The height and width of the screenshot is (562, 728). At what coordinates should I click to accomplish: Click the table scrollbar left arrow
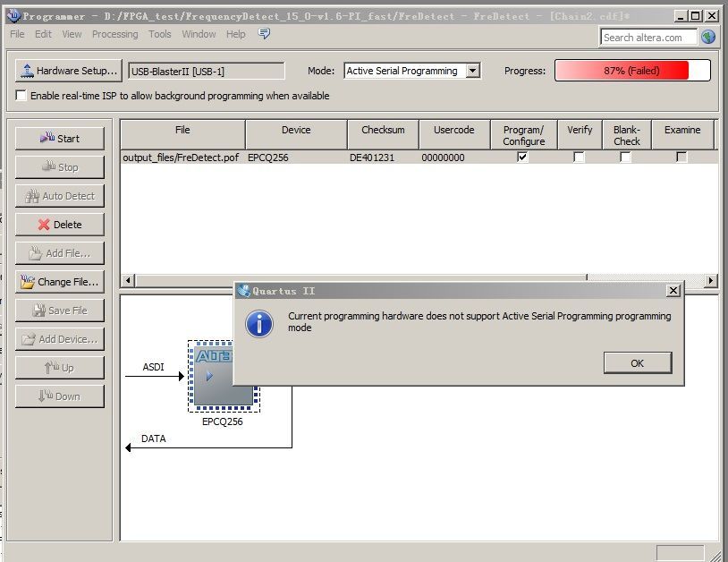pos(128,280)
